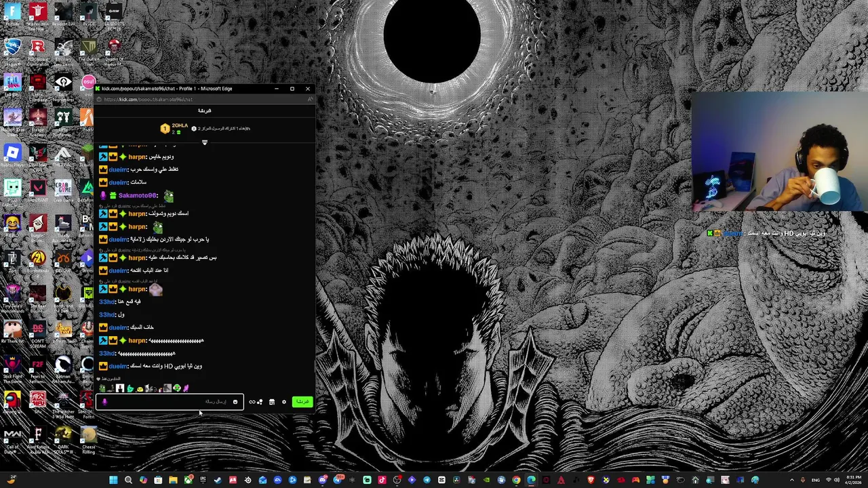Viewport: 868px width, 488px height.
Task: Insert the yellow smiley quick emote
Action: [140, 389]
